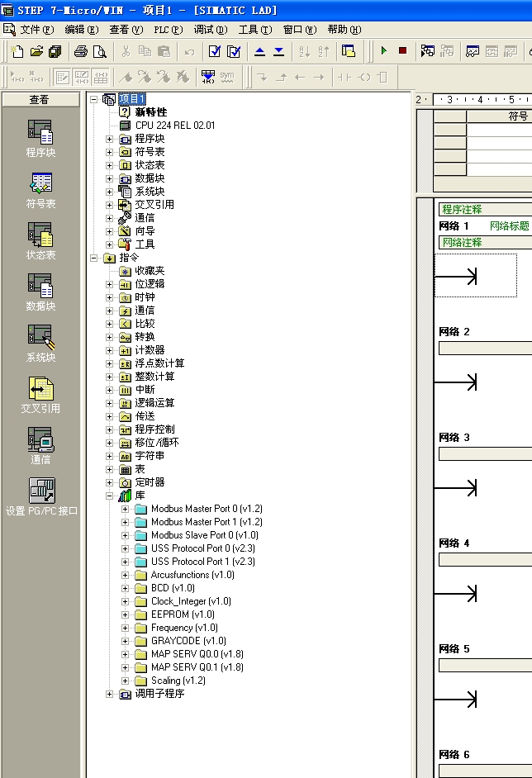The image size is (532, 778).
Task: Open the 查看(V) menu
Action: pyautogui.click(x=126, y=30)
